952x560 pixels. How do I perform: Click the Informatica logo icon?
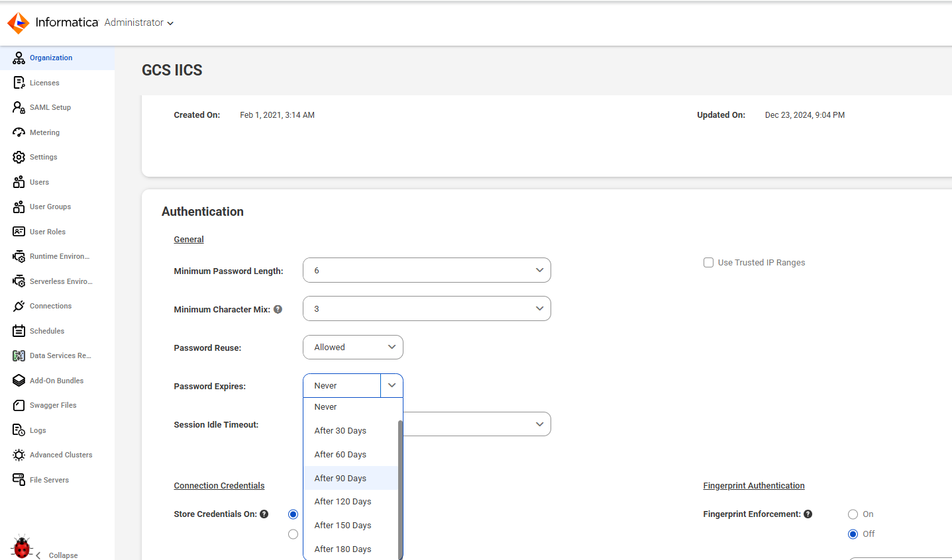(x=18, y=23)
